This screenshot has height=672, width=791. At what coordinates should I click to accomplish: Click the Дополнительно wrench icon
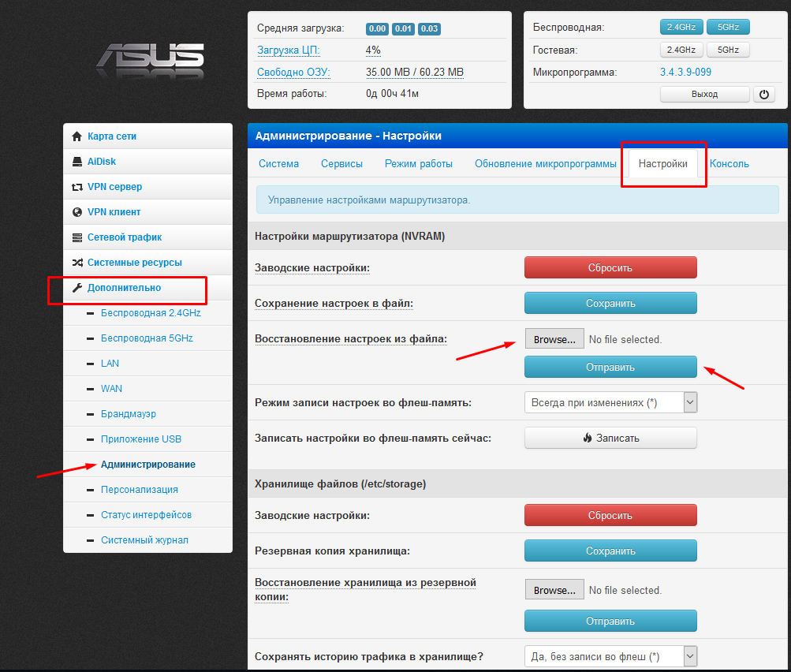point(77,288)
